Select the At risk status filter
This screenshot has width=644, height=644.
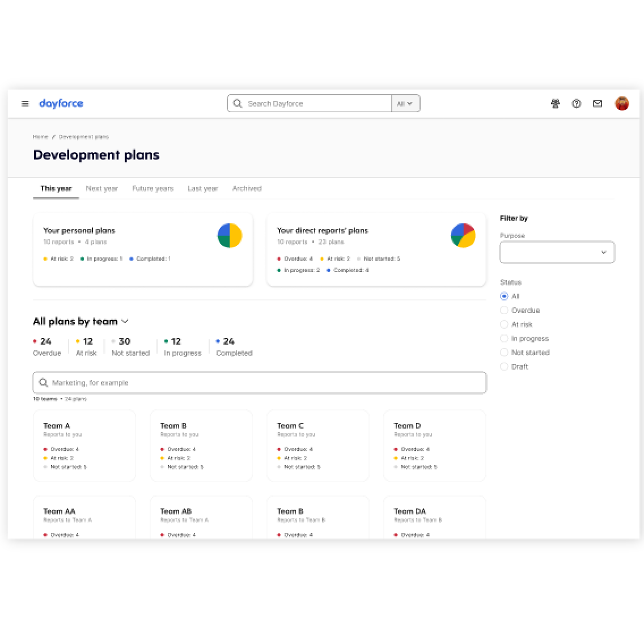504,324
